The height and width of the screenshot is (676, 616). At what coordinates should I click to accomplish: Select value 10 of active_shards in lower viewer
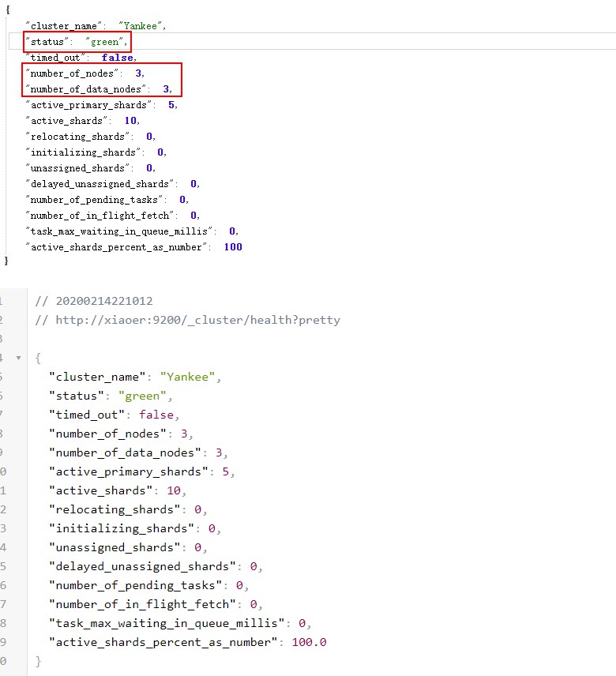click(174, 490)
